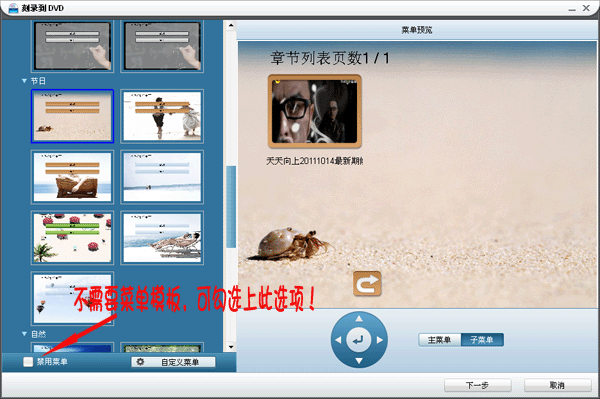This screenshot has height=399, width=600.
Task: Click the left arrow on navigation pad
Action: coord(338,340)
